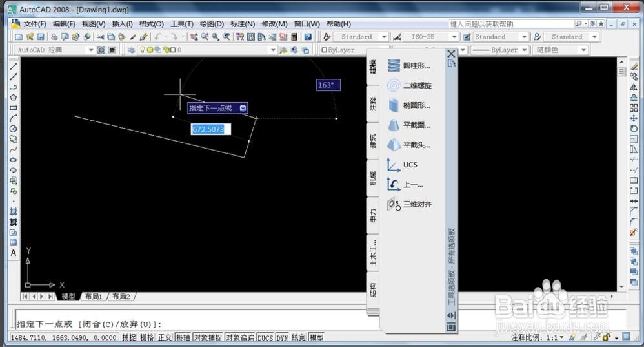Open the ByLayer lineweight dropdown

coord(525,50)
